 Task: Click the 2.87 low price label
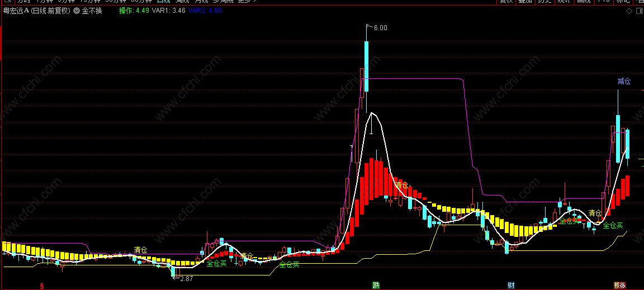[x=186, y=278]
